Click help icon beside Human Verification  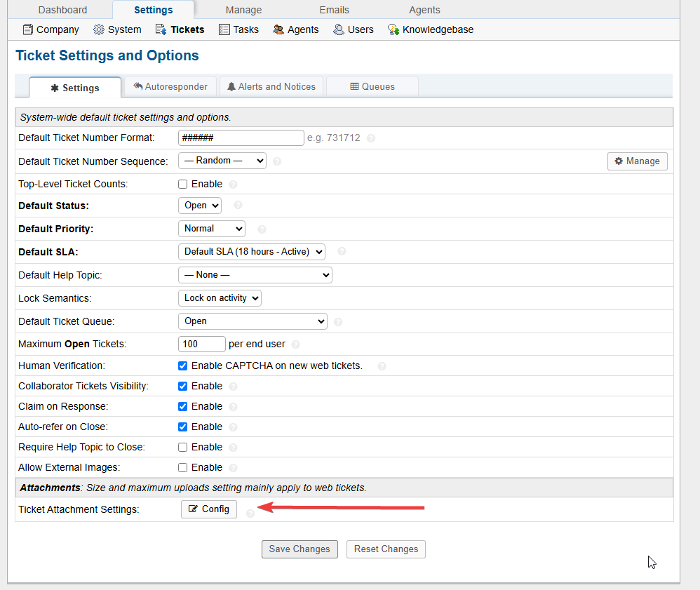pos(382,366)
